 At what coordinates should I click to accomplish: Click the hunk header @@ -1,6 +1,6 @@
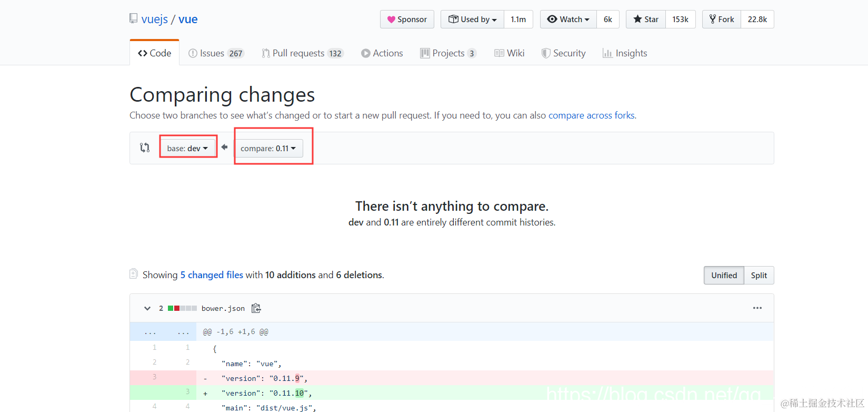pos(236,332)
